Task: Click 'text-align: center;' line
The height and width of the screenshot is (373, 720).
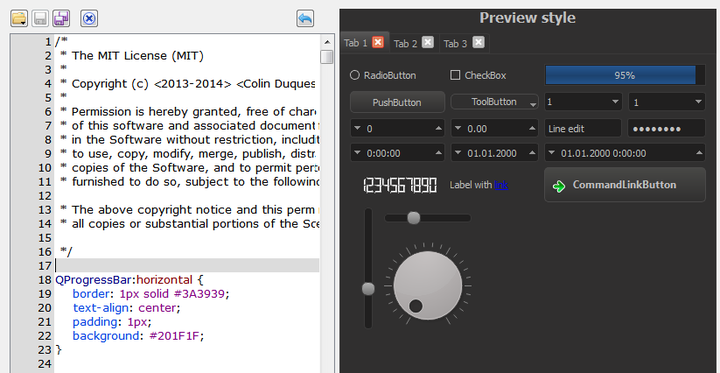Action: pyautogui.click(x=127, y=308)
